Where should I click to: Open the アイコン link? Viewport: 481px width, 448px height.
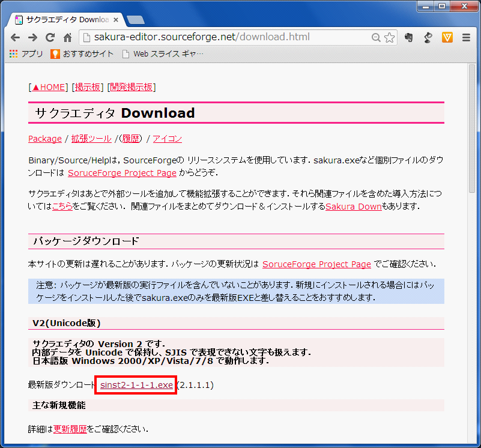(x=167, y=139)
